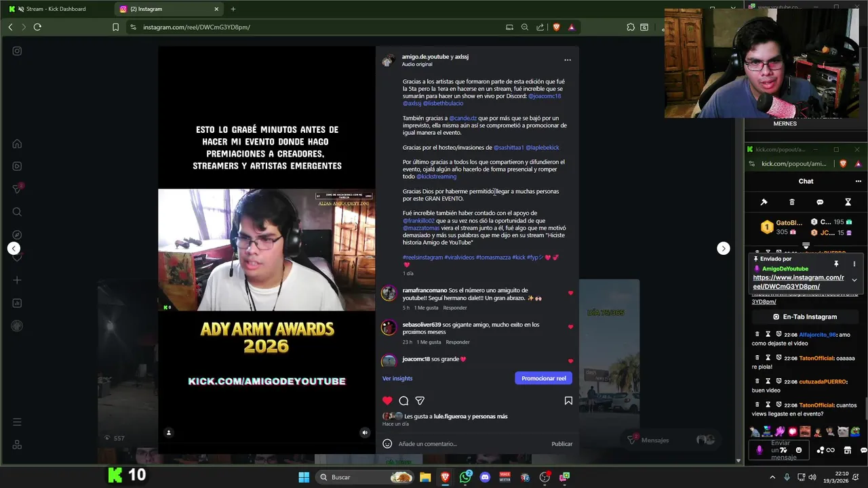
Task: Go to next reel arrow
Action: pos(724,249)
